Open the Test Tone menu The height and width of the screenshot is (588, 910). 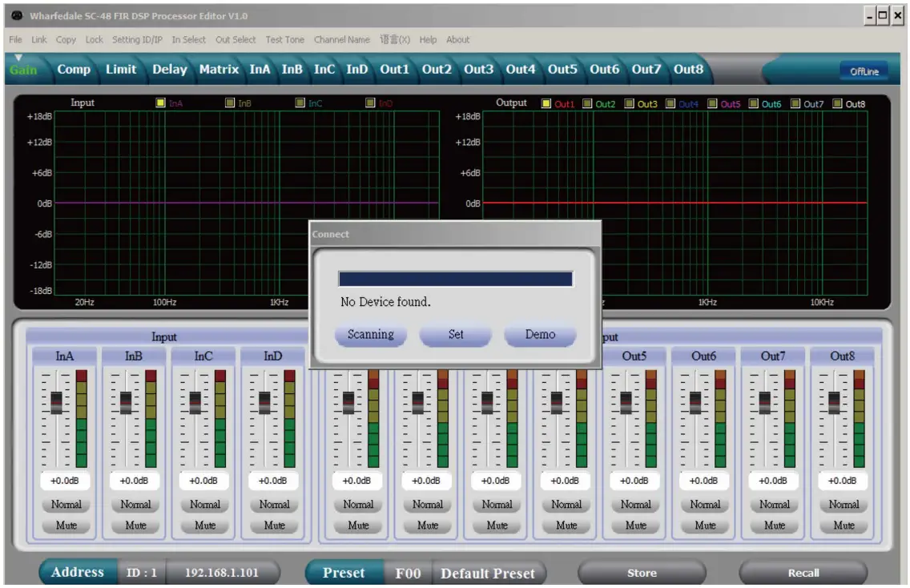click(x=284, y=39)
